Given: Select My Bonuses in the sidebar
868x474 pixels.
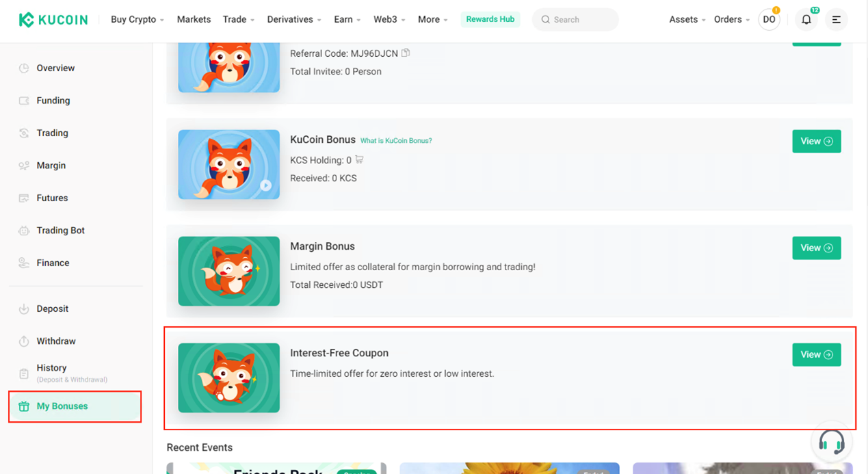Looking at the screenshot, I should pos(75,406).
